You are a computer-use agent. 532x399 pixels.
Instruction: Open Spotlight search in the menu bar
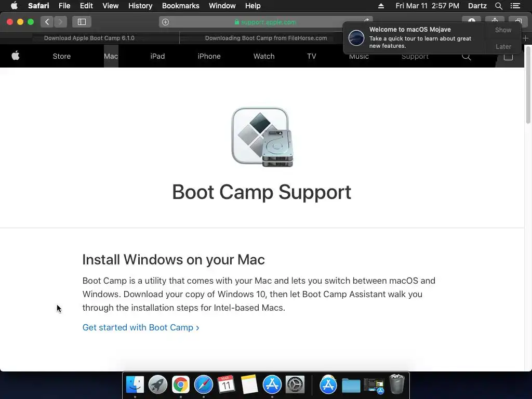(x=498, y=6)
